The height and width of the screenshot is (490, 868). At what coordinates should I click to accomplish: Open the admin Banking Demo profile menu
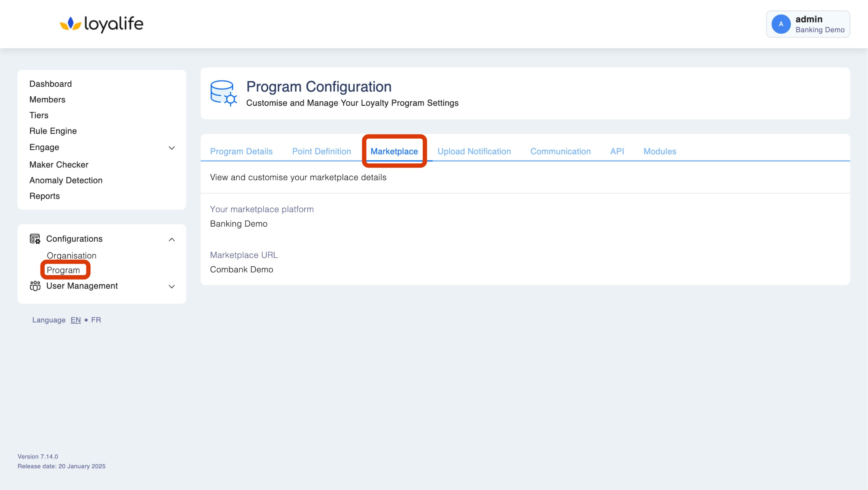pos(808,24)
